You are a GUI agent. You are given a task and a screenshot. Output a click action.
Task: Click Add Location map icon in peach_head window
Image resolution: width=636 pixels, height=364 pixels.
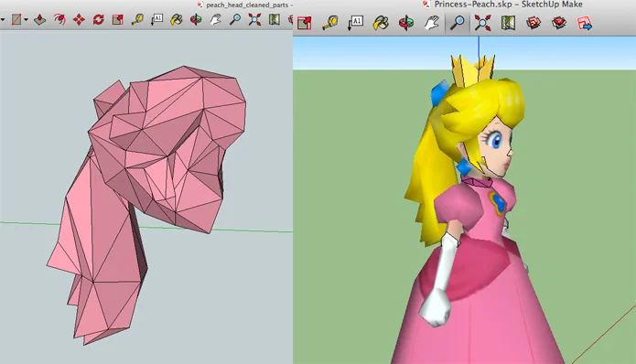point(275,19)
